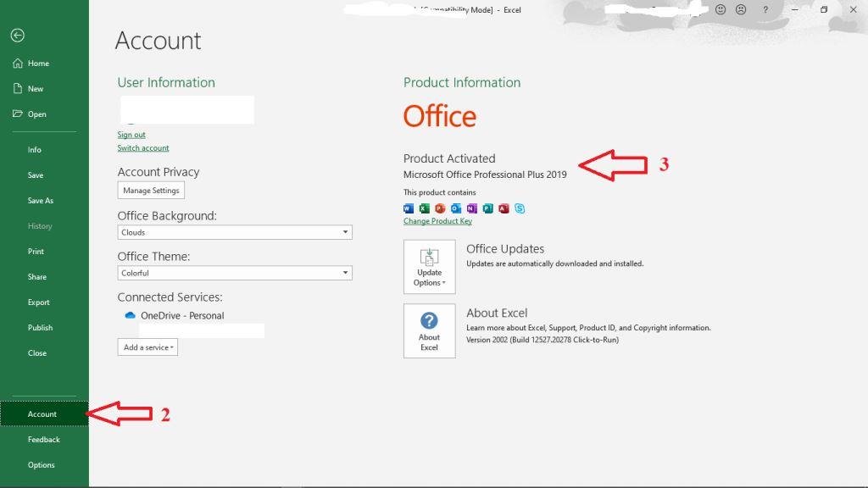Click the Switch account link
The height and width of the screenshot is (488, 868).
142,147
